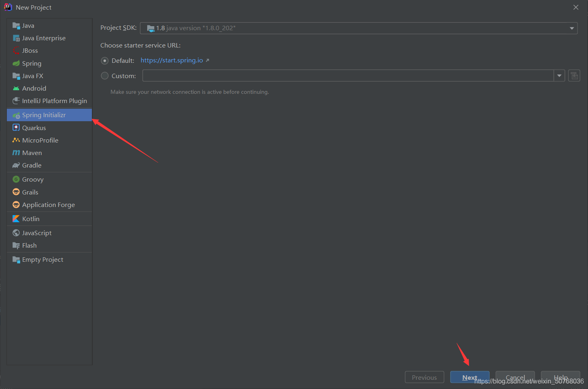588x389 pixels.
Task: Select Spring Initializr project type label
Action: pyautogui.click(x=44, y=115)
